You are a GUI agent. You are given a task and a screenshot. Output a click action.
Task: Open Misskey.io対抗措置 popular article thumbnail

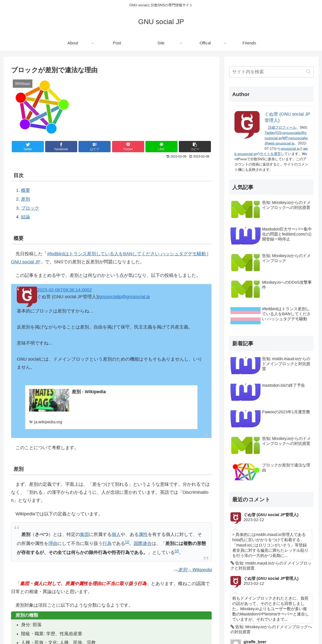point(246,209)
